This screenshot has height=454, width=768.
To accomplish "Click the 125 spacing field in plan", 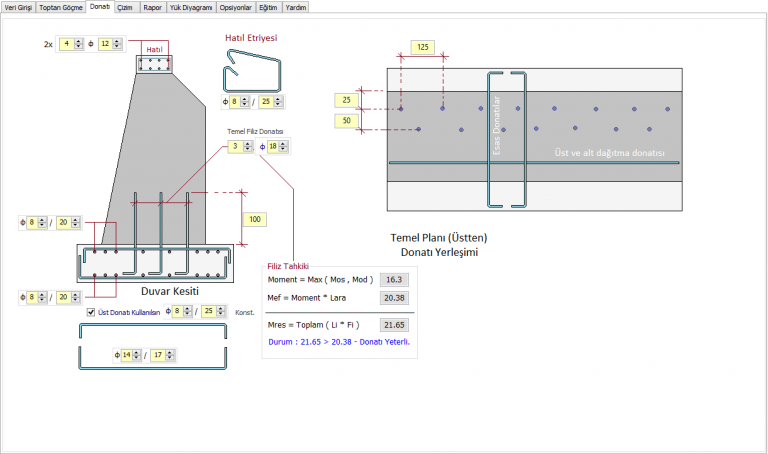I will (423, 47).
